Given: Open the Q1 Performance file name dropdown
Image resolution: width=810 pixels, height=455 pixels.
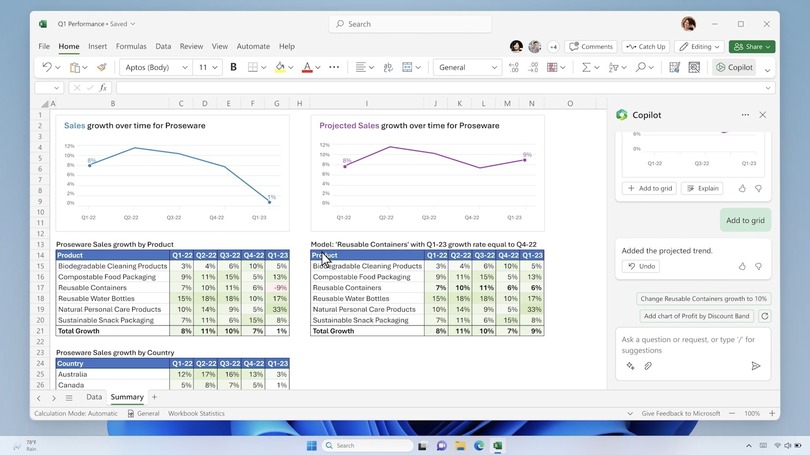Looking at the screenshot, I should tap(133, 24).
